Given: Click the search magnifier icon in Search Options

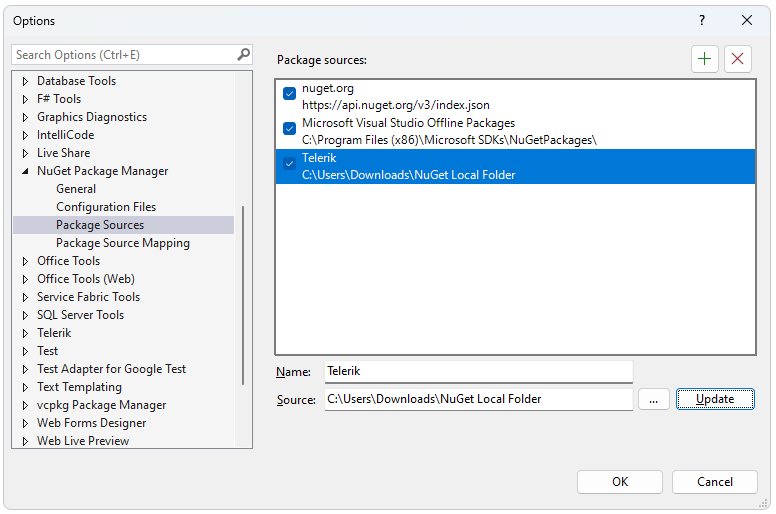Looking at the screenshot, I should point(243,54).
